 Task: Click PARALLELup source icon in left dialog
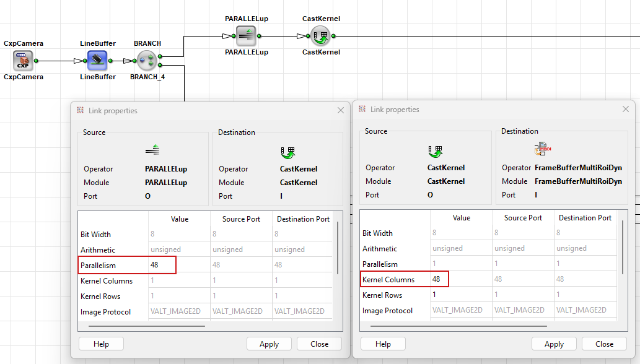coord(152,150)
